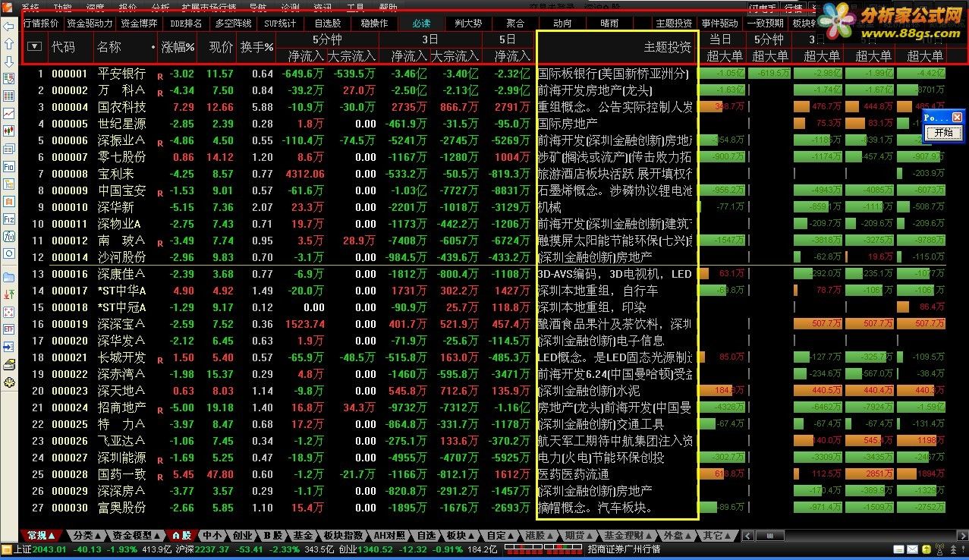Switch to the 事件驱动 top tab
Image resolution: width=969 pixels, height=560 pixels.
[x=719, y=24]
